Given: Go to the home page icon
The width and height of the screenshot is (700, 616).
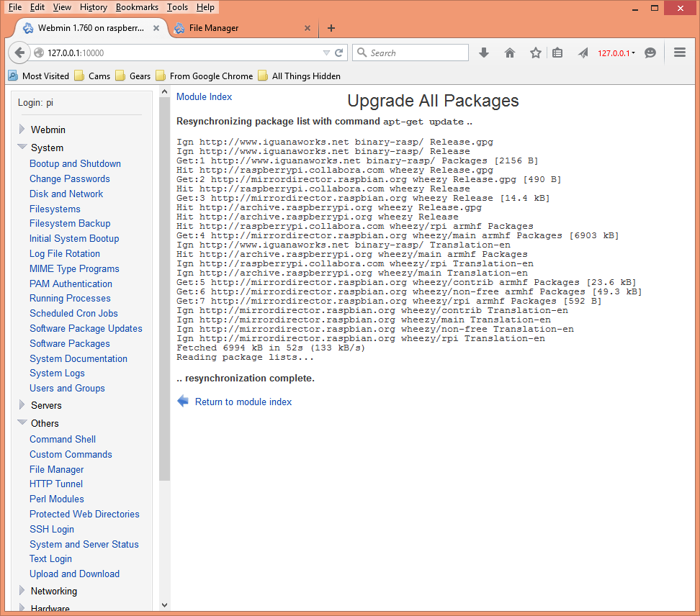Looking at the screenshot, I should tap(509, 53).
